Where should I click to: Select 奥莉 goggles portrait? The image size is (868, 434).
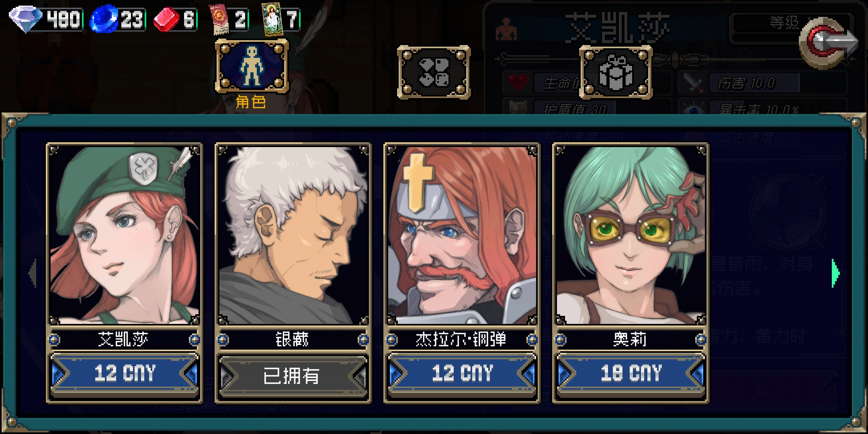coord(631,235)
